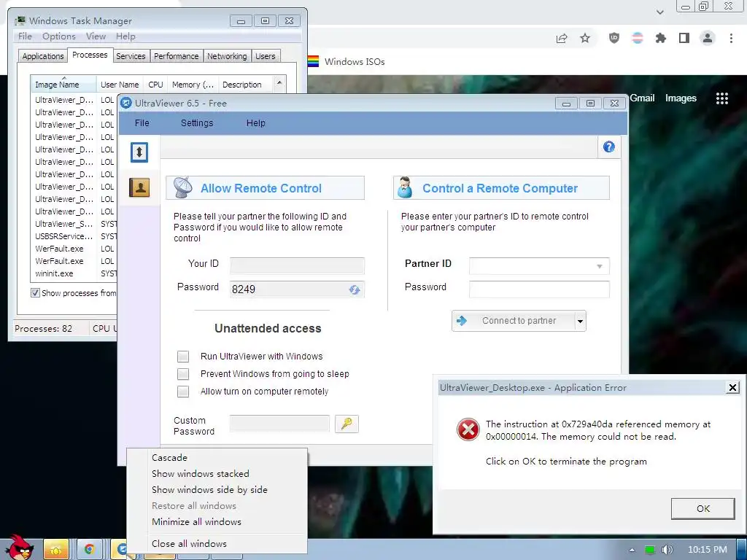747x560 pixels.
Task: Click the Custom Password input field
Action: click(279, 424)
